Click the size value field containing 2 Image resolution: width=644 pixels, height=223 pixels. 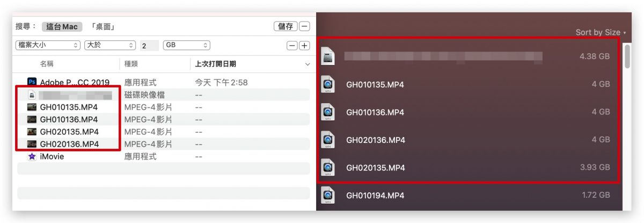[x=149, y=46]
